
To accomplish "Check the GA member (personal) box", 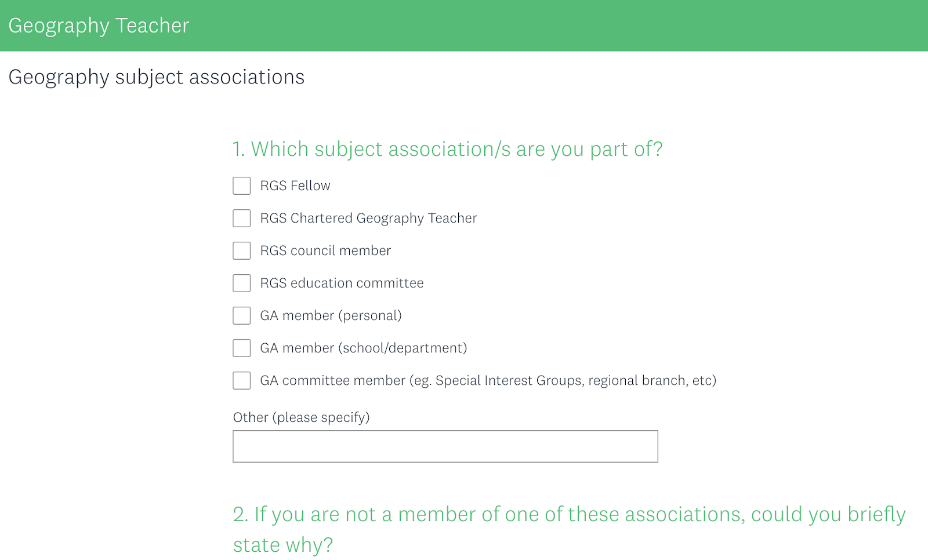I will (241, 315).
